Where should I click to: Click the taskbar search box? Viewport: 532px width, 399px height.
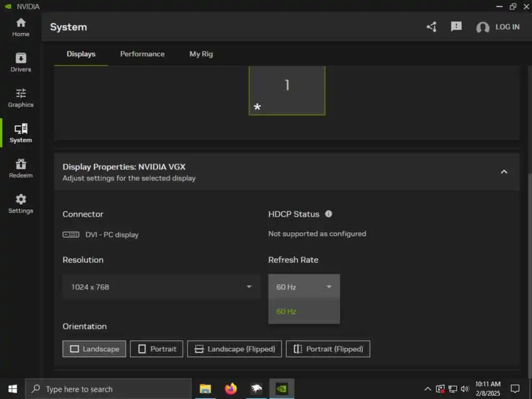pyautogui.click(x=108, y=389)
